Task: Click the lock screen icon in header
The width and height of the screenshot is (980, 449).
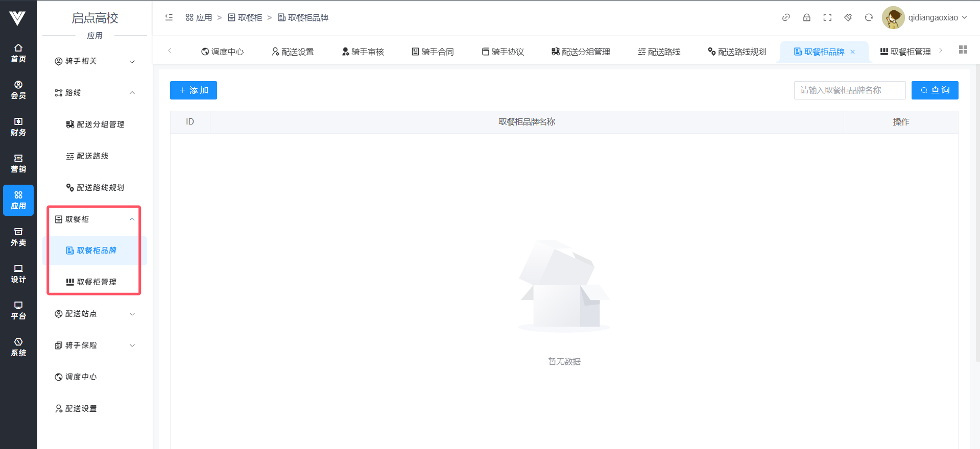Action: click(806, 17)
